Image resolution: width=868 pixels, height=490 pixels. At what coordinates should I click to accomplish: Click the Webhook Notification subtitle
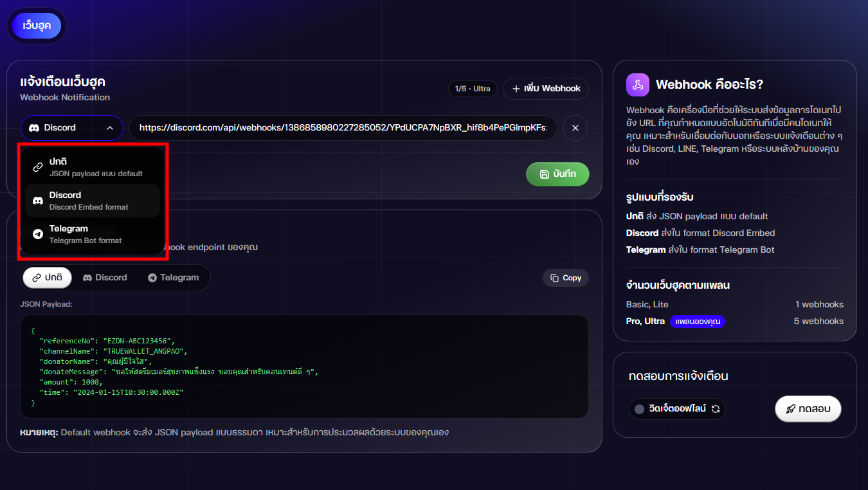65,97
